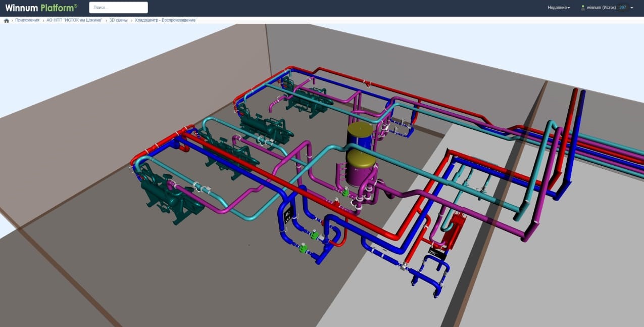644x327 pixels.
Task: Click the green user avatar icon
Action: coord(583,8)
